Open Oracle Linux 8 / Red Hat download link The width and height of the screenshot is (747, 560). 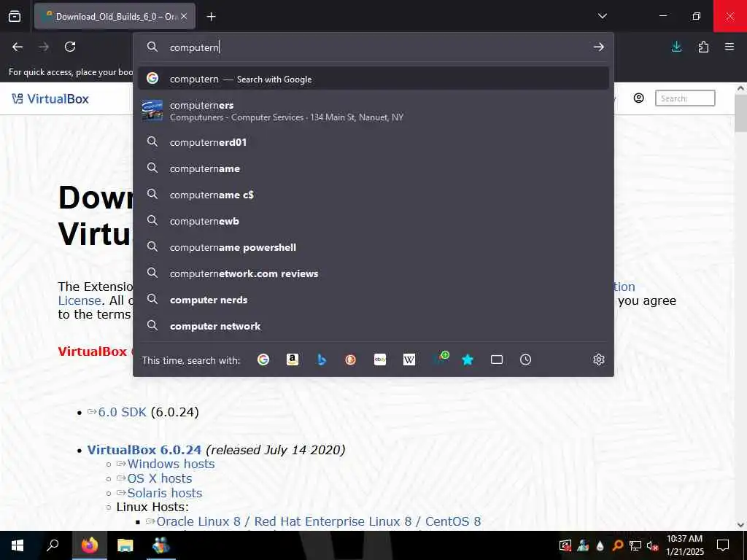[319, 521]
